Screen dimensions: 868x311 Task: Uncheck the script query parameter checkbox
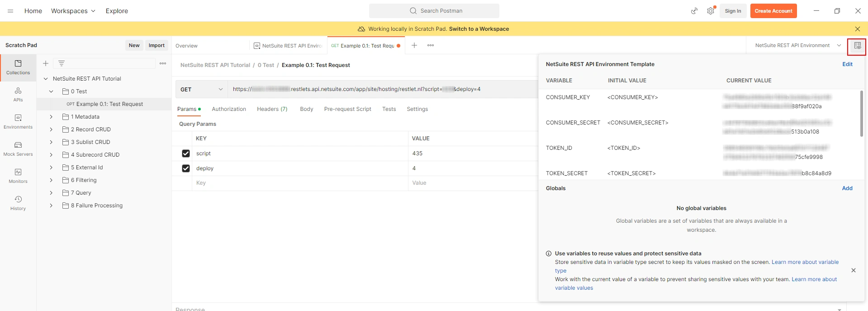click(185, 153)
